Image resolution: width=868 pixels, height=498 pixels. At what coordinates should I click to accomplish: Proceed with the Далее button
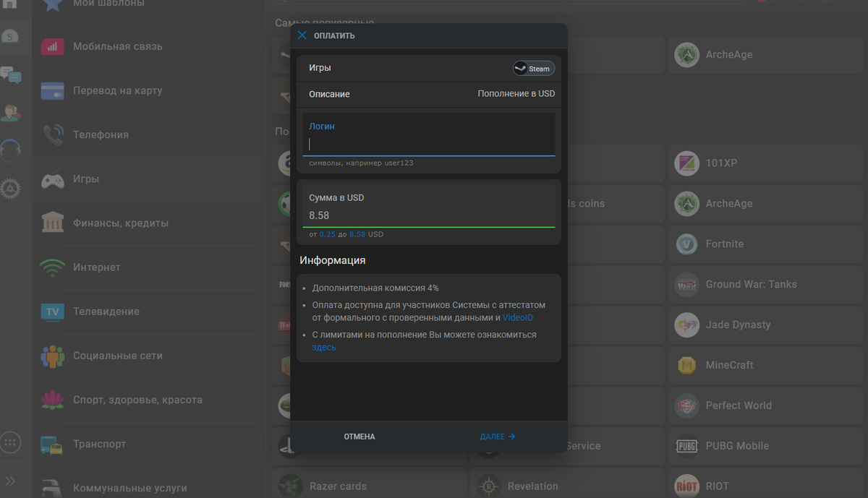[498, 437]
